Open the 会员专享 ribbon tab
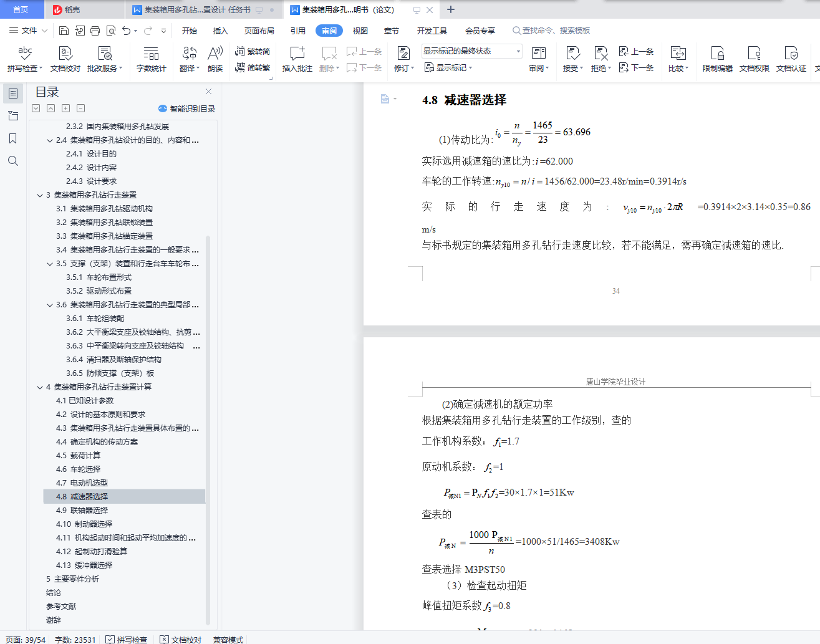The height and width of the screenshot is (644, 820). pyautogui.click(x=480, y=31)
